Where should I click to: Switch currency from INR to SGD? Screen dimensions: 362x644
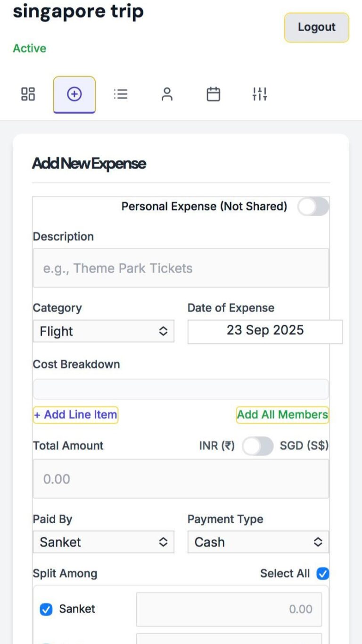point(257,445)
